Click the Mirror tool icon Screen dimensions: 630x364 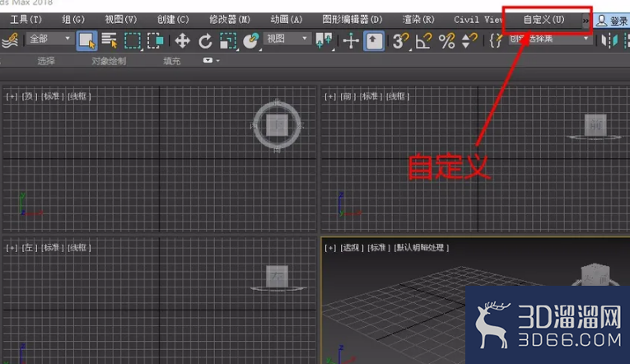click(609, 40)
